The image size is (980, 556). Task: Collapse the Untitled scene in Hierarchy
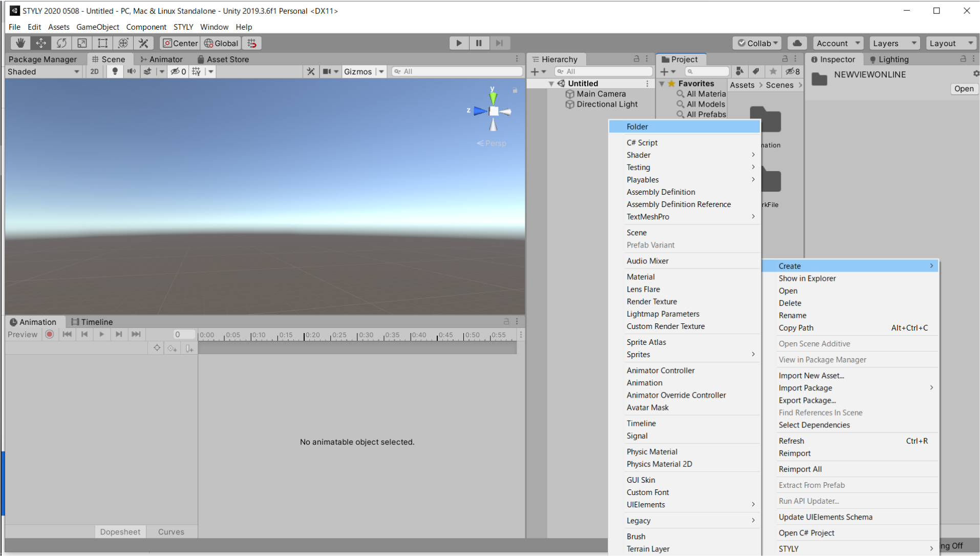[551, 84]
